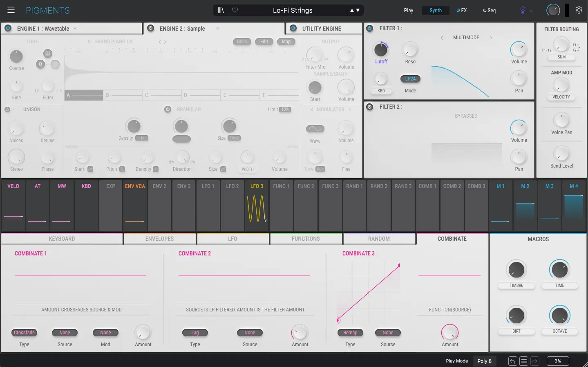Toggle Unison power button

[7, 110]
